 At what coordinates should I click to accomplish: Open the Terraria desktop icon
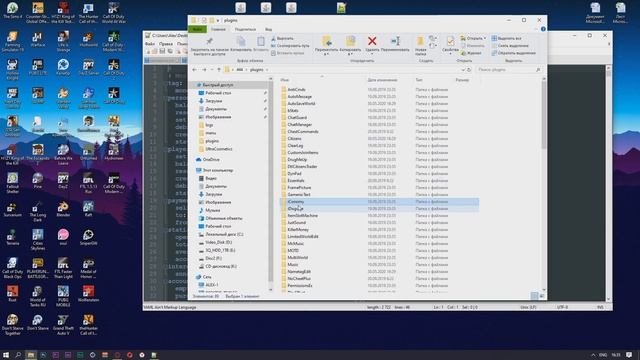pyautogui.click(x=12, y=237)
